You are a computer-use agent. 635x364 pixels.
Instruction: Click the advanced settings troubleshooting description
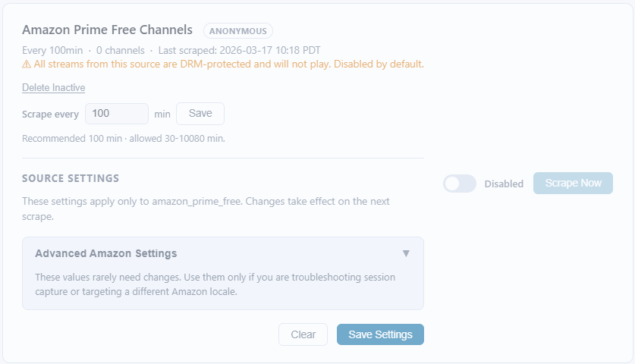(x=215, y=284)
